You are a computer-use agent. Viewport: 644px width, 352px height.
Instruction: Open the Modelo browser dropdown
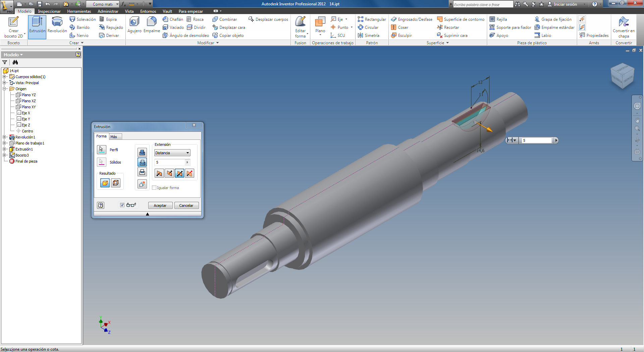coord(13,55)
